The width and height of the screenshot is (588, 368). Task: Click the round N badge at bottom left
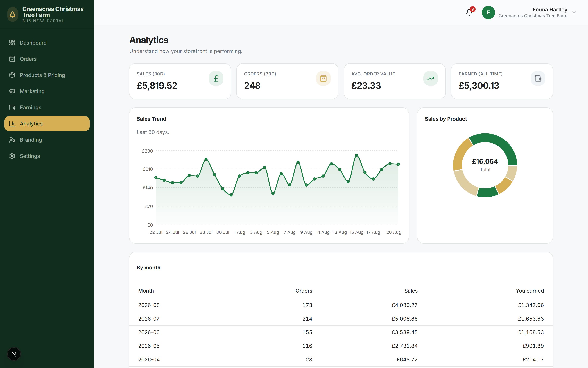(14, 354)
